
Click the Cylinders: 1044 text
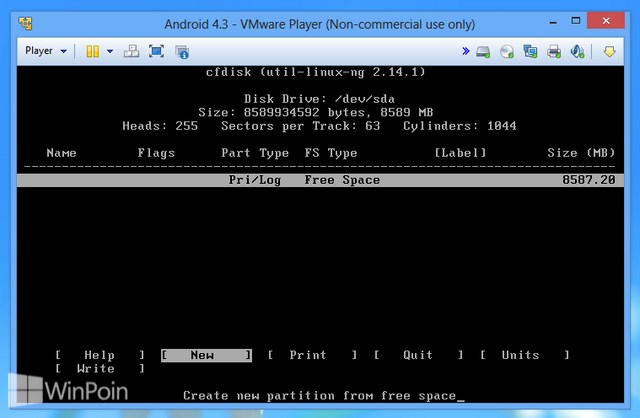tap(460, 126)
